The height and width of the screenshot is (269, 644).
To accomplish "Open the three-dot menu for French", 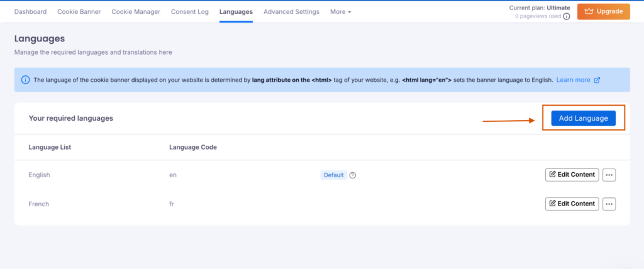I will [x=609, y=204].
